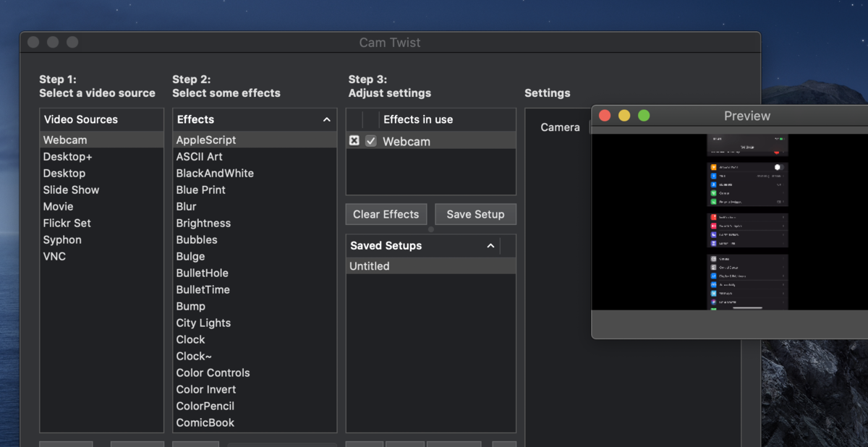Image resolution: width=868 pixels, height=447 pixels.
Task: Select ComicBook effect
Action: (255, 422)
